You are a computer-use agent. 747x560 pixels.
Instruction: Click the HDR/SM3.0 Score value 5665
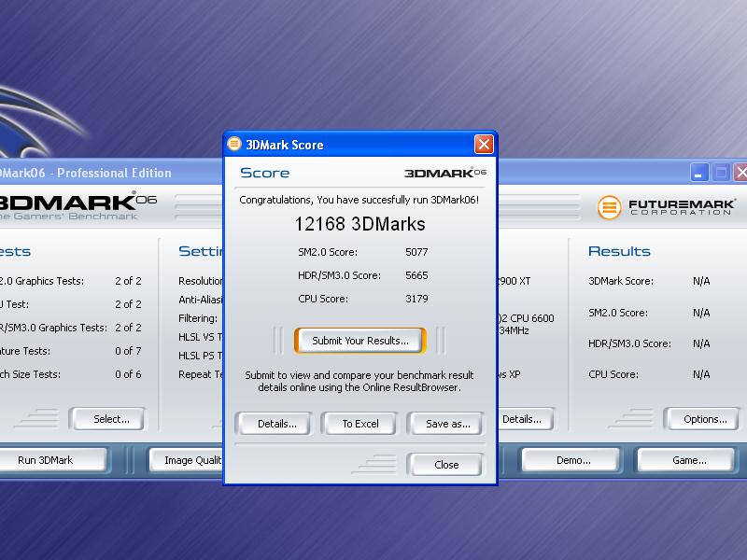click(416, 275)
